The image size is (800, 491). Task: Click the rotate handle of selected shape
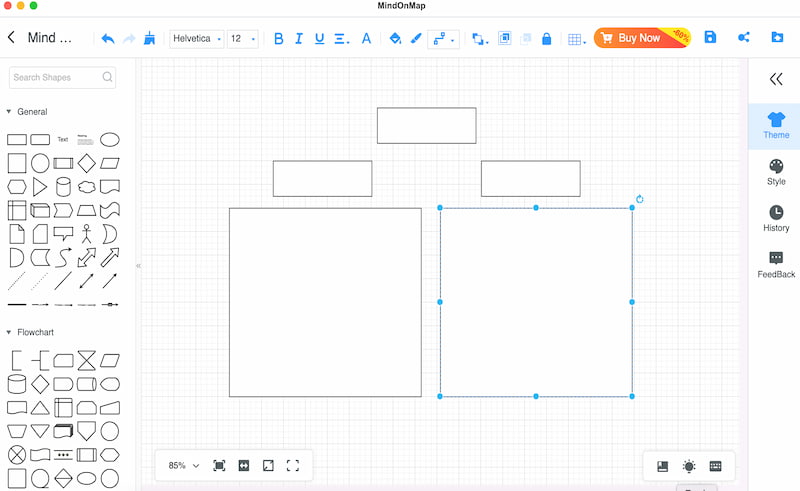640,199
